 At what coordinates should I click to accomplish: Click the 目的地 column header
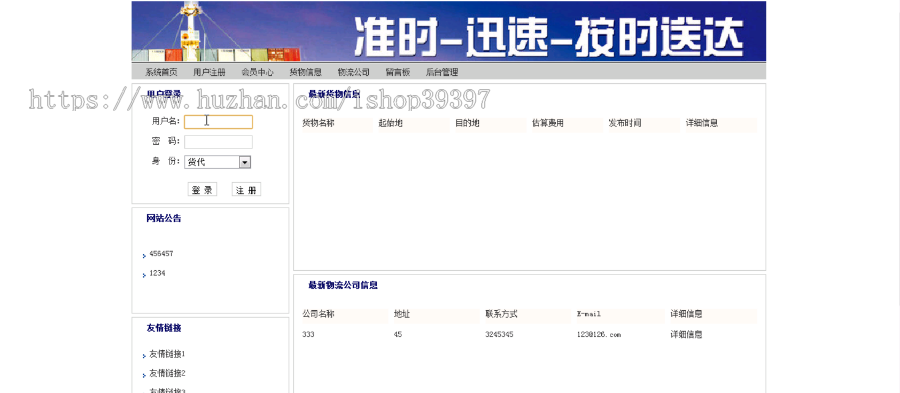467,123
